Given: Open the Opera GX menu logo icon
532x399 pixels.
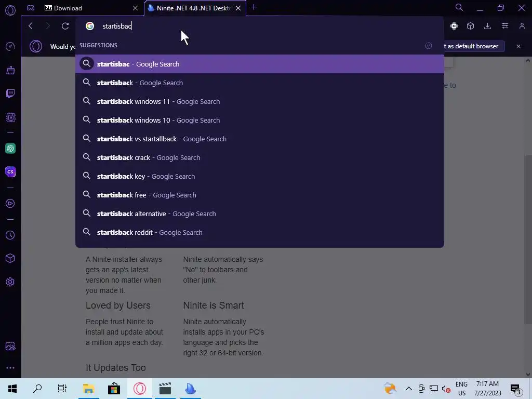Looking at the screenshot, I should pos(10,10).
